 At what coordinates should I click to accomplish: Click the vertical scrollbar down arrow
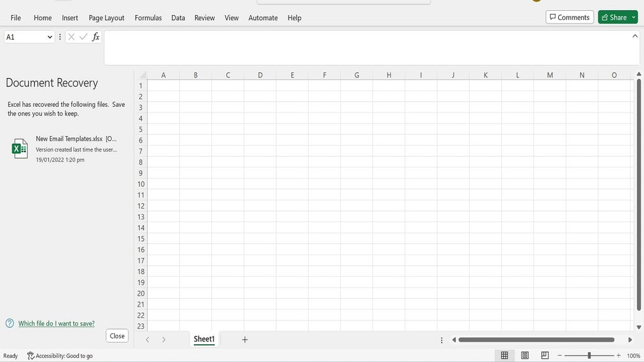point(639,327)
